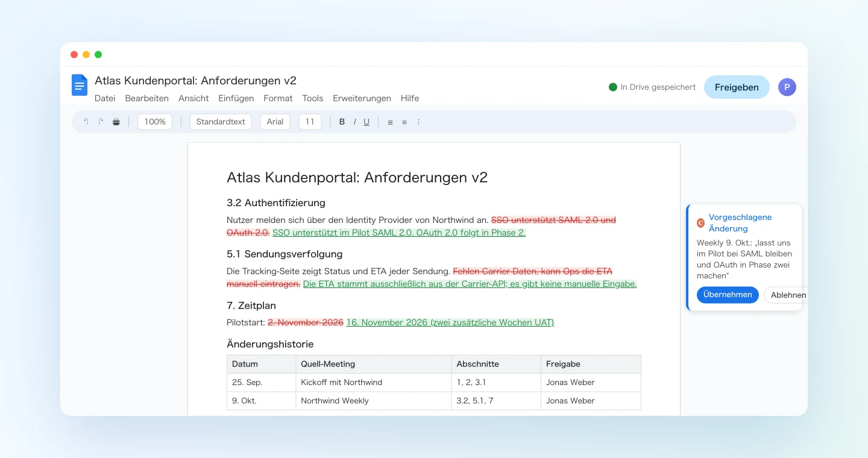Click the '5.1 Sendungsverfolgung' heading
868x458 pixels.
pos(285,254)
